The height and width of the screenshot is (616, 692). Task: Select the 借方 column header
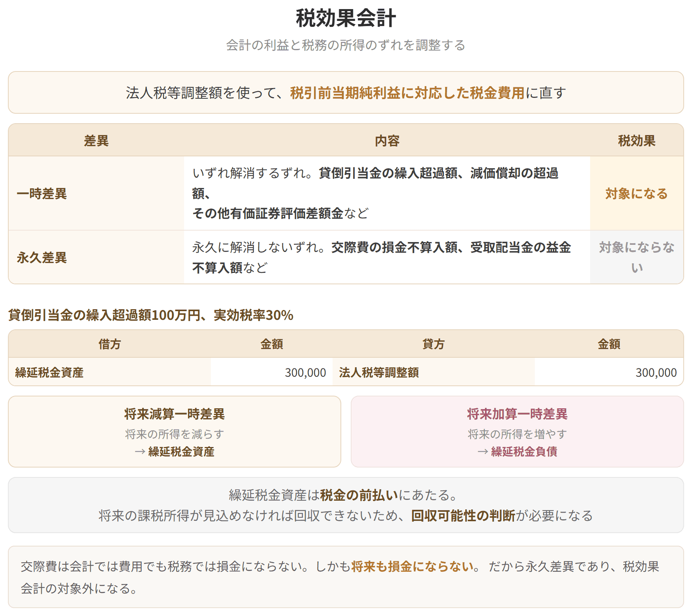(x=110, y=344)
